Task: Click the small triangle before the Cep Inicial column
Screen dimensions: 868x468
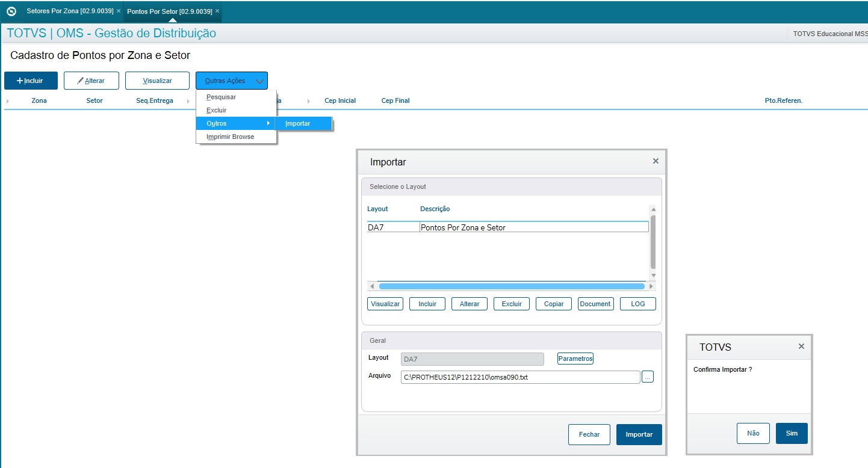Action: pyautogui.click(x=309, y=101)
